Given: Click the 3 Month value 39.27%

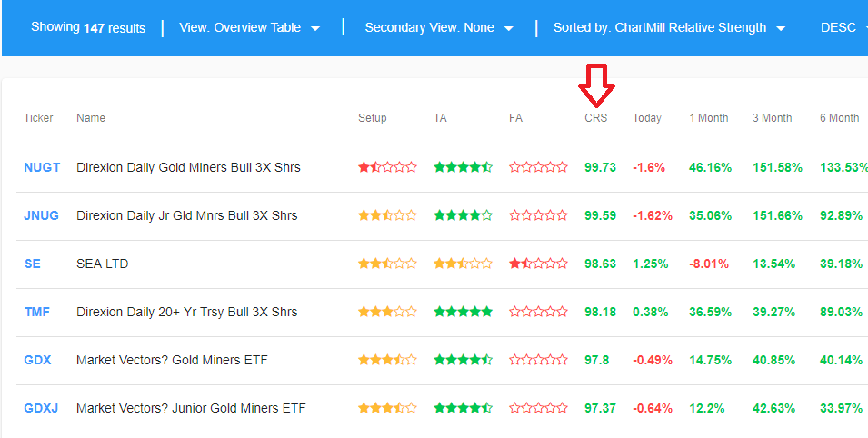Looking at the screenshot, I should (773, 312).
